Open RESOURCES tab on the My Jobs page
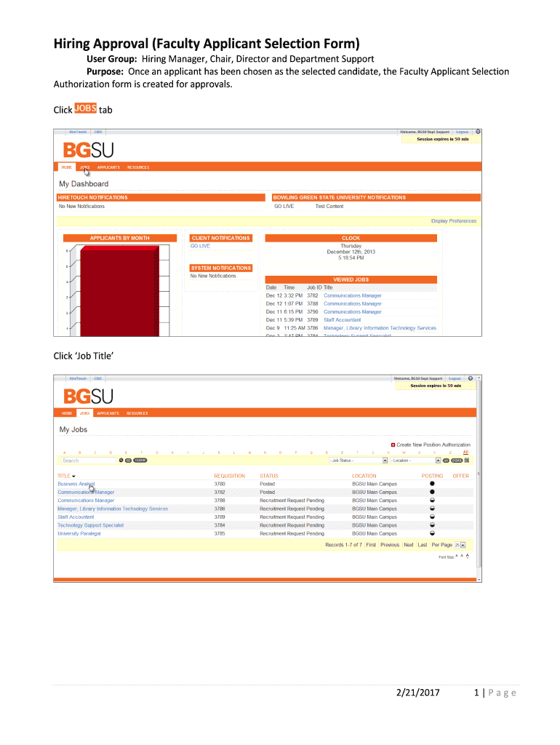 coord(137,413)
